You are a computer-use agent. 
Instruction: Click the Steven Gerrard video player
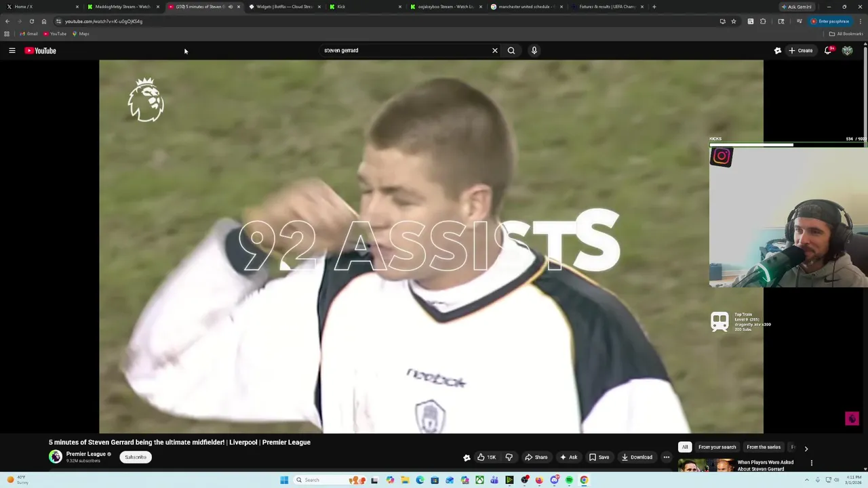(431, 246)
